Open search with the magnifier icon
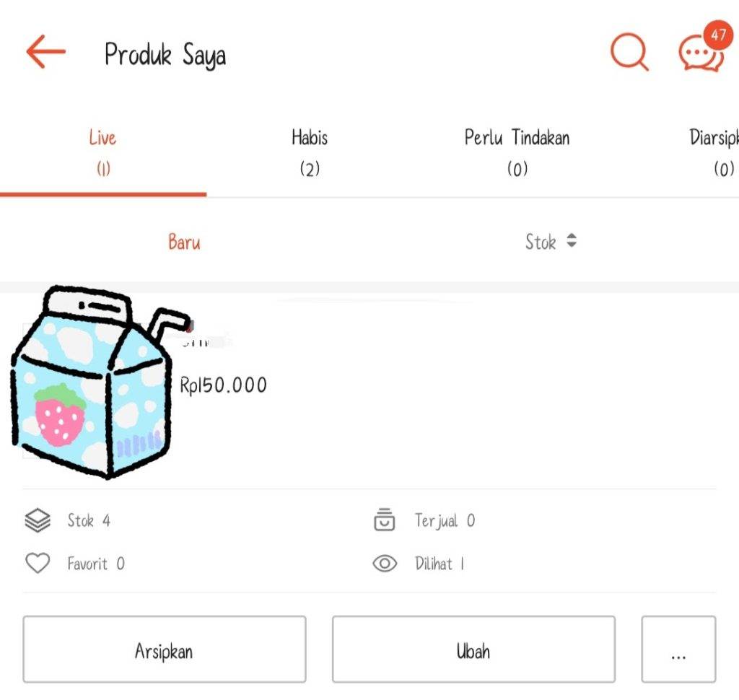 click(629, 51)
